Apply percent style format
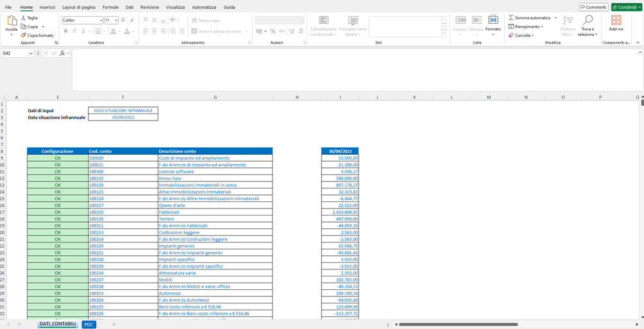 (273, 31)
